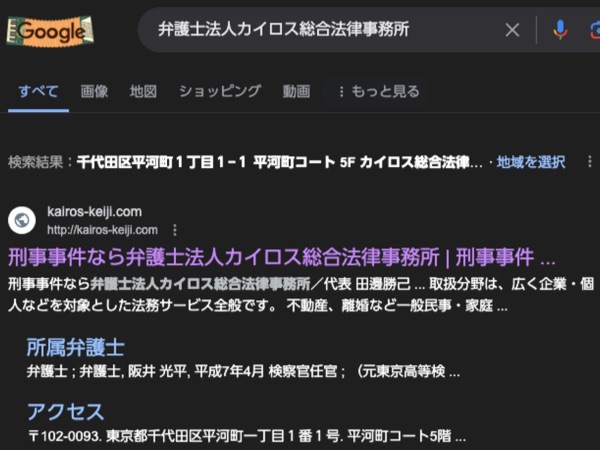600x450 pixels.
Task: Open the 所属弁護士 sitelink
Action: pyautogui.click(x=76, y=347)
